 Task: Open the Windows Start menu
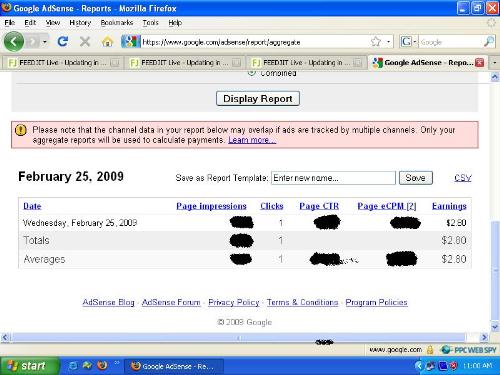29,366
